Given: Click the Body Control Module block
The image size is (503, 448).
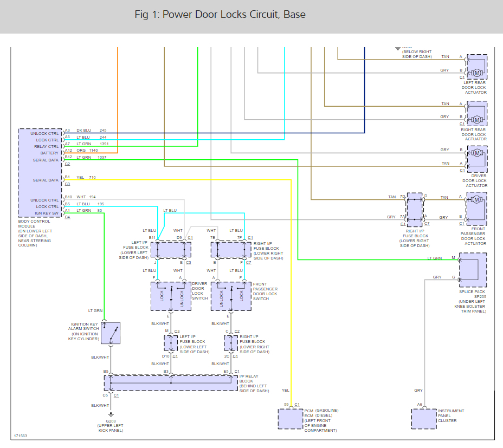Looking at the screenshot, I should (x=40, y=173).
